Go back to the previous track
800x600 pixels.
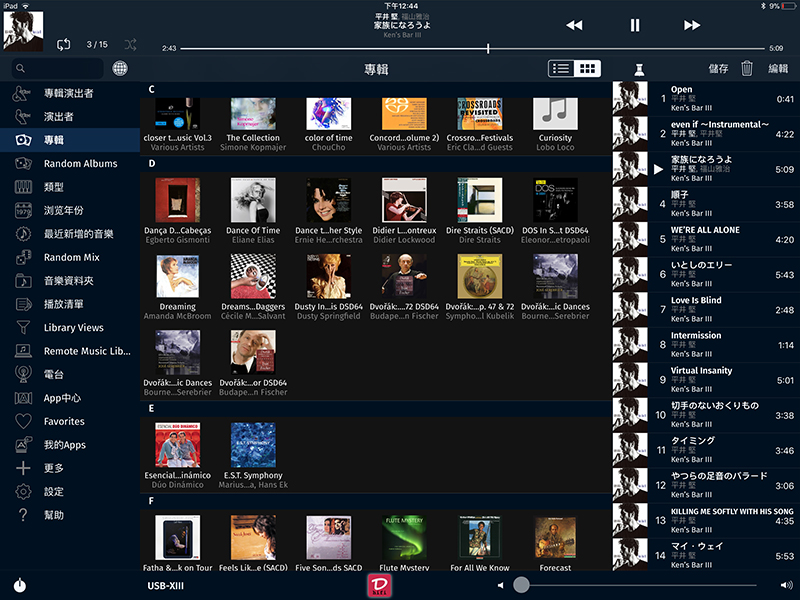click(574, 25)
